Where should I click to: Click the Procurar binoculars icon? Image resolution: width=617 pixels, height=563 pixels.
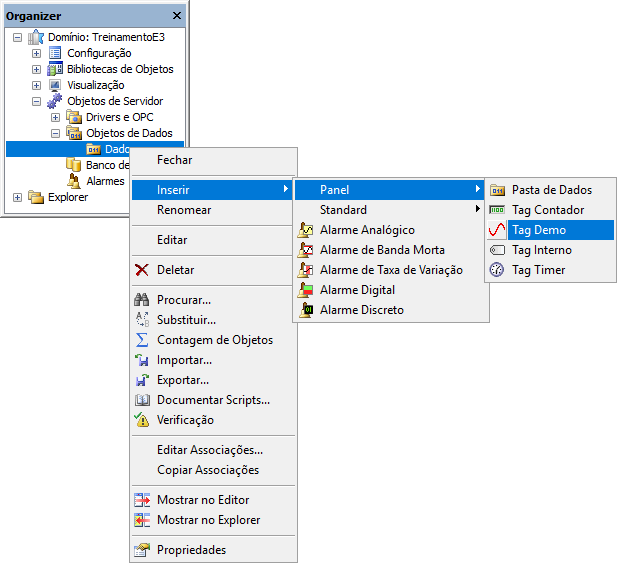tap(142, 300)
